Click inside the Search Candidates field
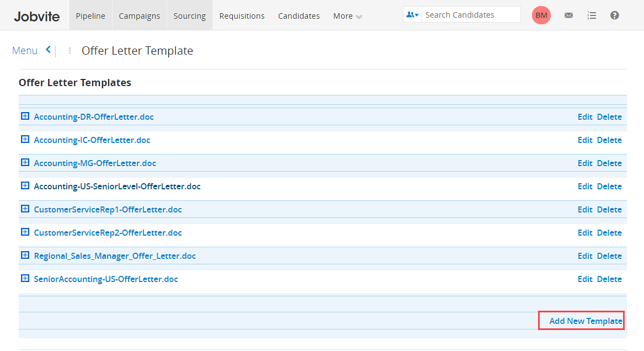 (x=471, y=14)
